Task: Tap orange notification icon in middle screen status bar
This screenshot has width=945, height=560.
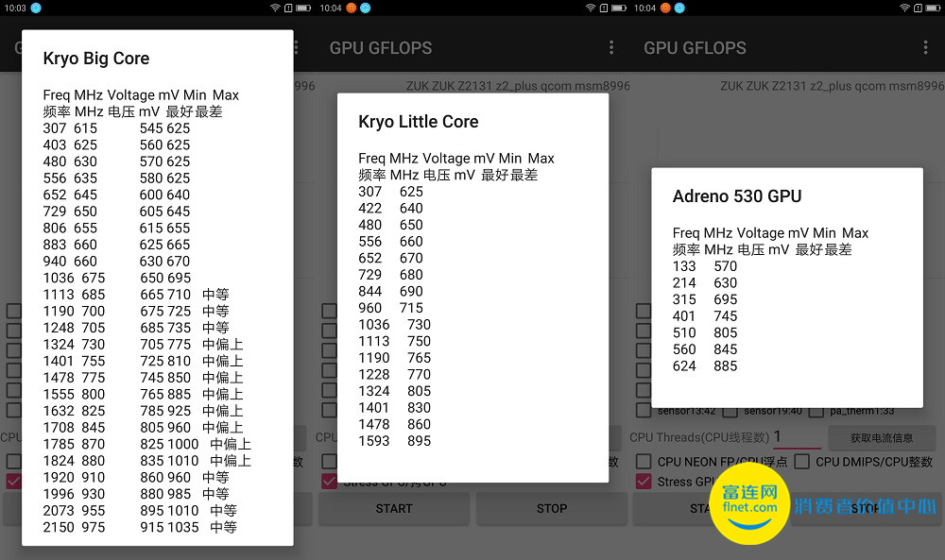Action: 351,8
